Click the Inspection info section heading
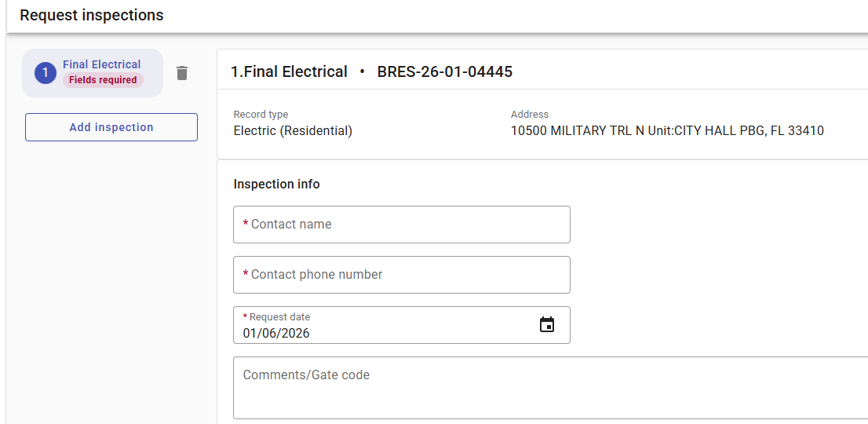The height and width of the screenshot is (424, 868). (277, 185)
